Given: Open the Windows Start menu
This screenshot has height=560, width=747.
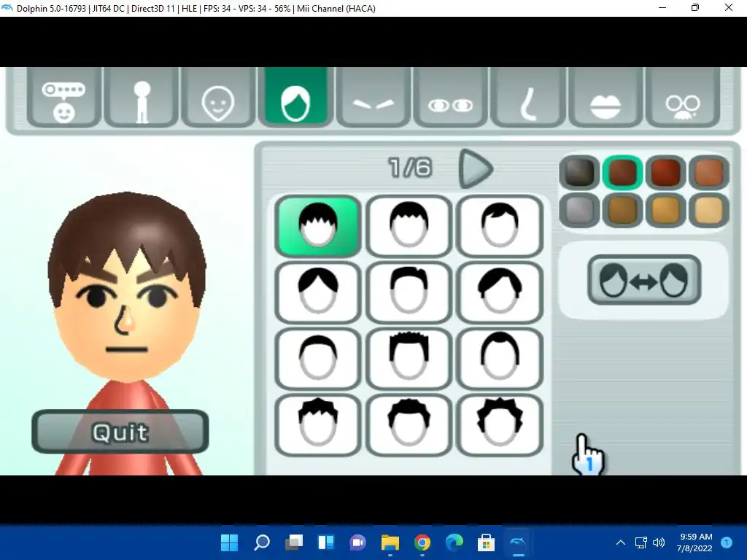Looking at the screenshot, I should point(229,542).
